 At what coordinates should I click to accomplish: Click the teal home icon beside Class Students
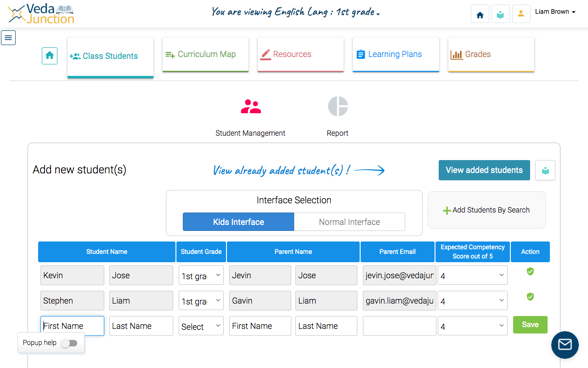tap(50, 56)
